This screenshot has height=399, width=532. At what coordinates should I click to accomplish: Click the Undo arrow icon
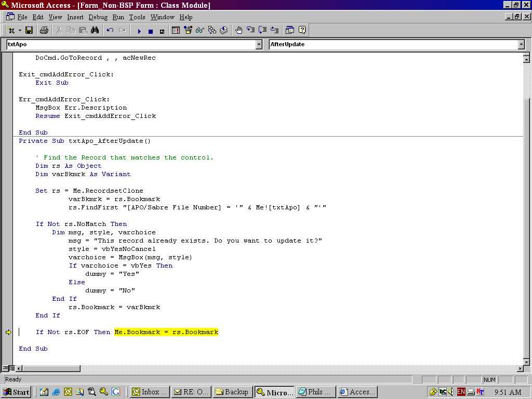click(x=110, y=31)
